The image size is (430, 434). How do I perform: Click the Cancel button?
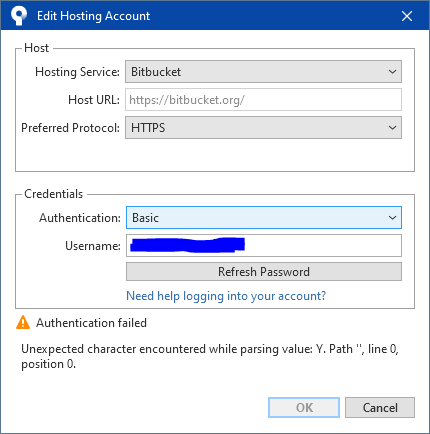coord(380,407)
